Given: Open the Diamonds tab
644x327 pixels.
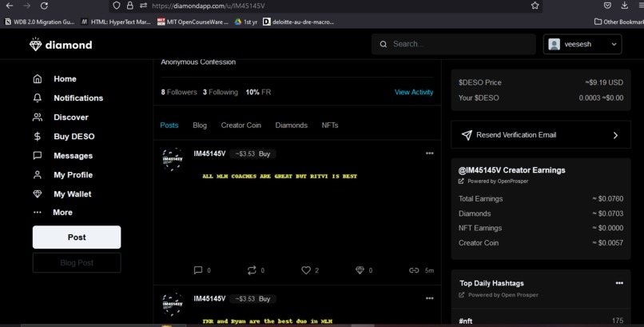Looking at the screenshot, I should 291,126.
